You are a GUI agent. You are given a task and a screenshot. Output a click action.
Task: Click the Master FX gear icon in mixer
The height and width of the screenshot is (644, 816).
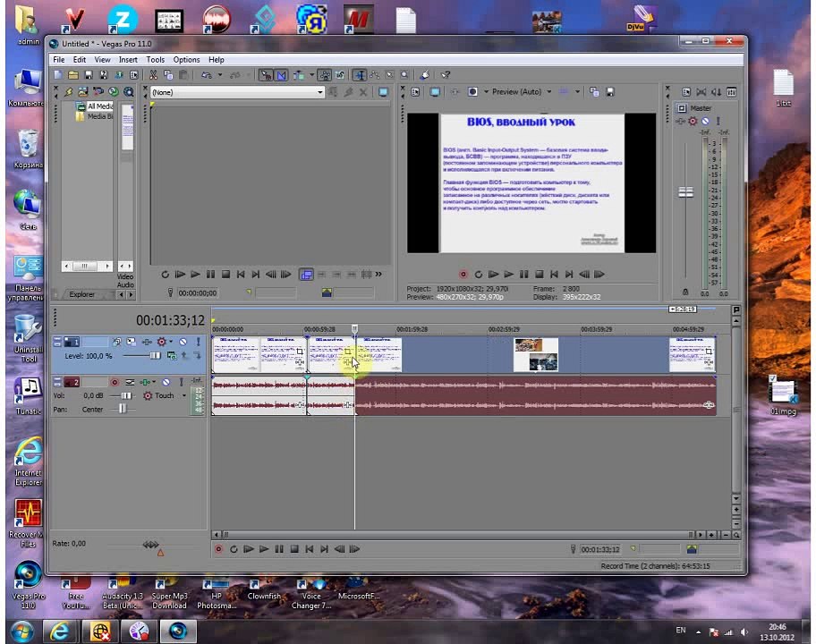[x=693, y=121]
